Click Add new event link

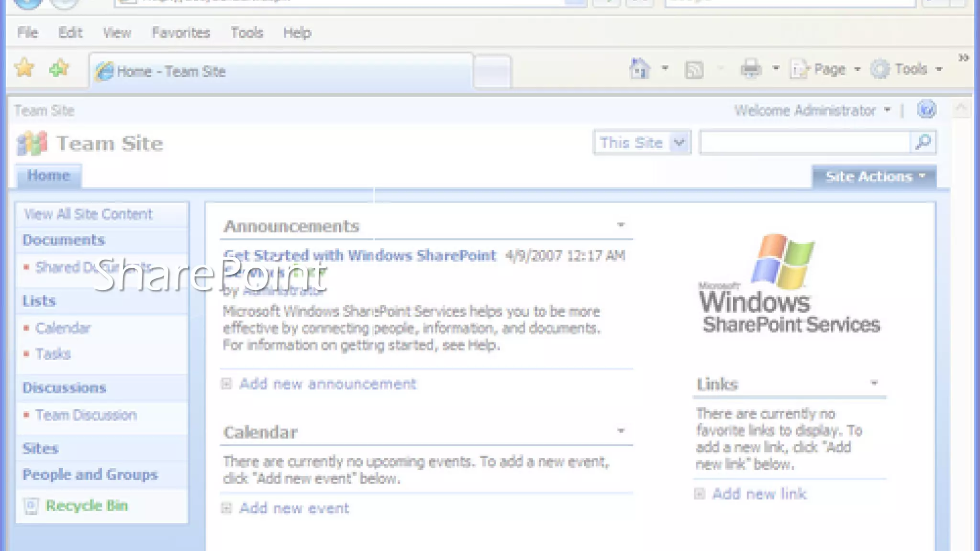tap(294, 508)
